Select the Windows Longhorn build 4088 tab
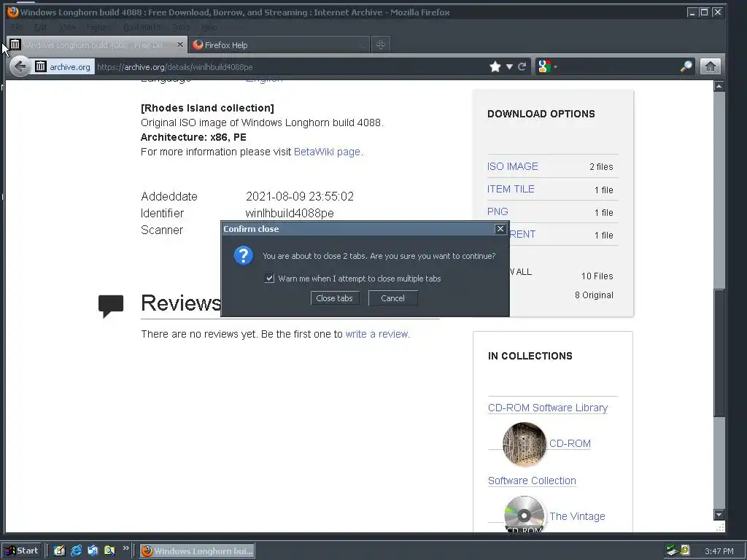This screenshot has height=560, width=747. point(96,44)
